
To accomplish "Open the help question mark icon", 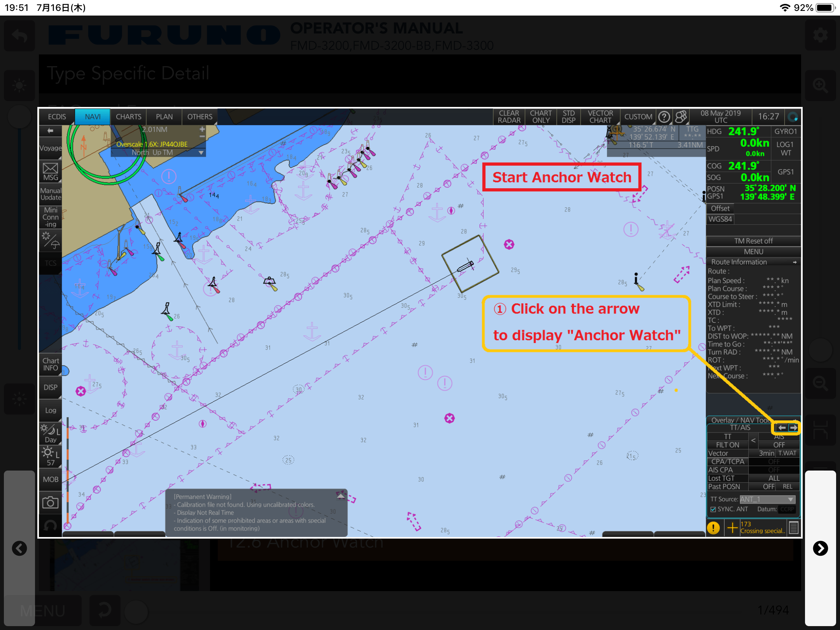I will tap(664, 117).
